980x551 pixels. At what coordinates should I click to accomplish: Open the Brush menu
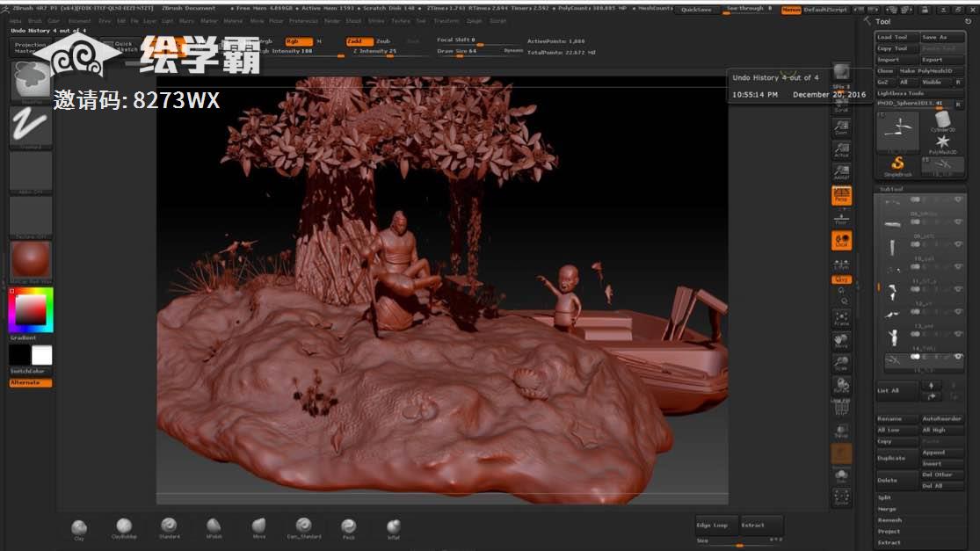click(35, 21)
